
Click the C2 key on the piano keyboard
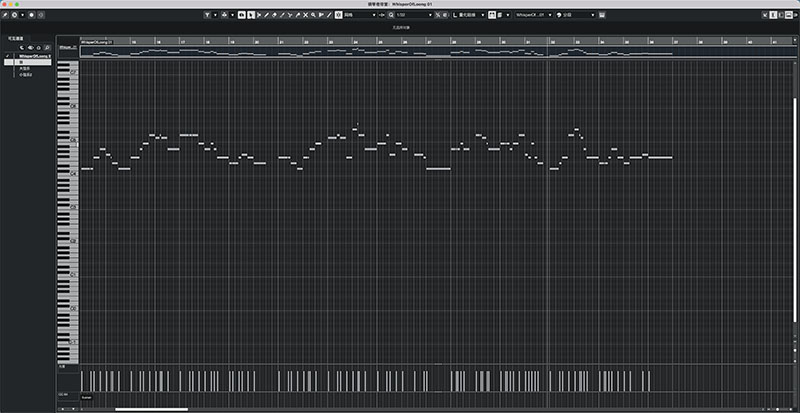coord(68,241)
